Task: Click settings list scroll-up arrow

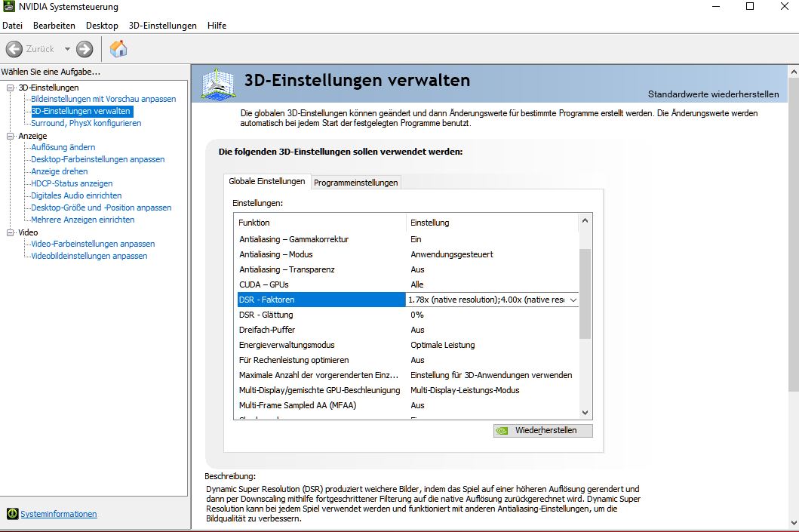Action: 585,220
